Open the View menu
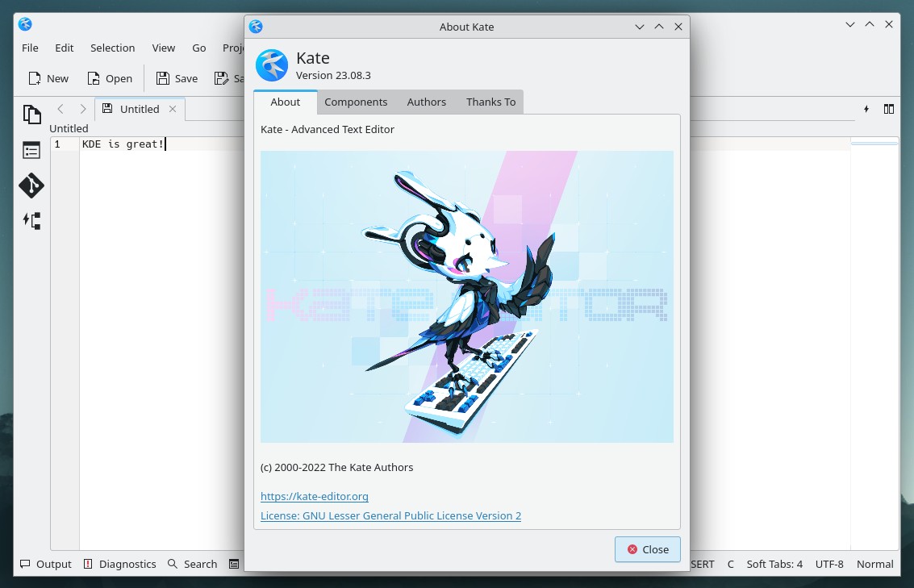The height and width of the screenshot is (588, 914). click(163, 48)
